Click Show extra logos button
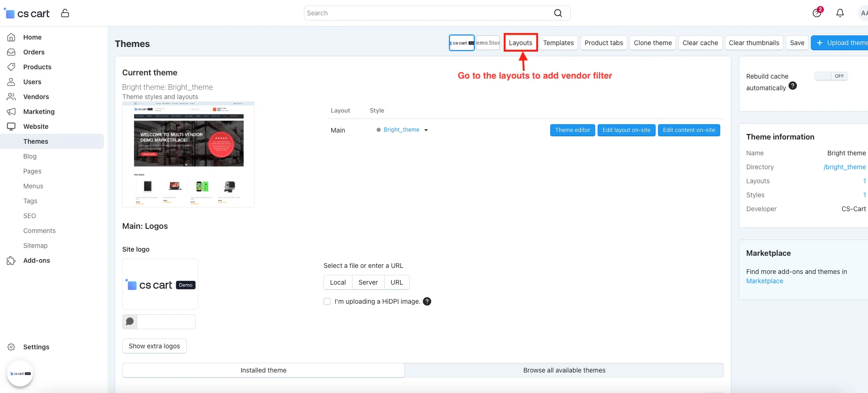Viewport: 868px width, 393px height. pos(154,346)
